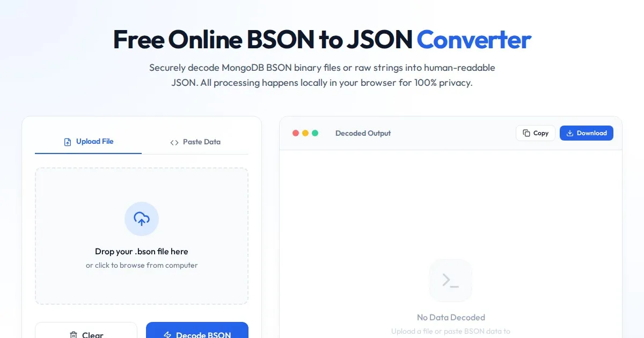Click the Decoded Output title label

(363, 133)
